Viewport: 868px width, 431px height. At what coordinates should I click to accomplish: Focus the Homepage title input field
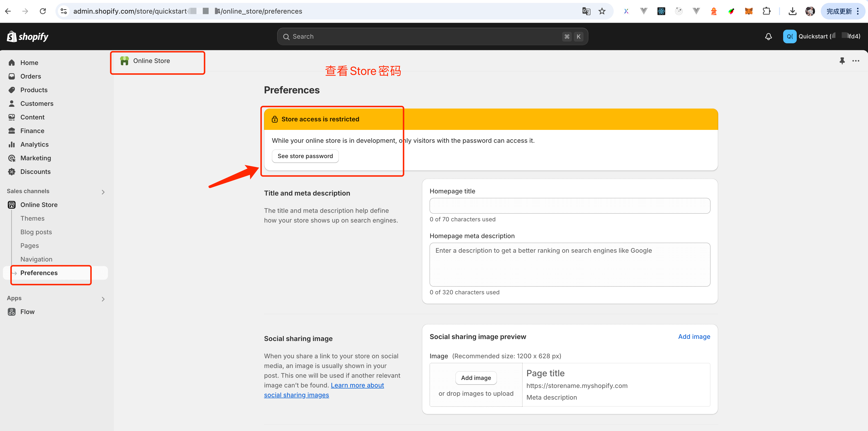(x=569, y=206)
